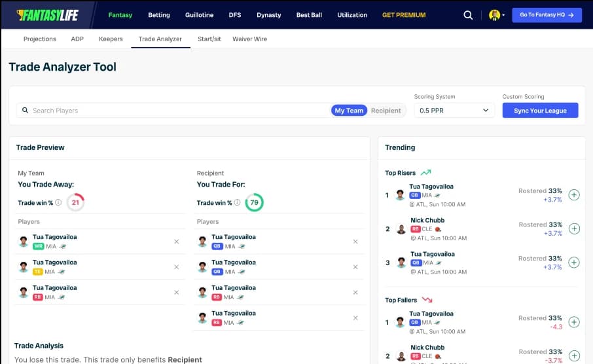Remove third Recipient player, RB Tua Tagovailoa
The width and height of the screenshot is (593, 364).
355,292
